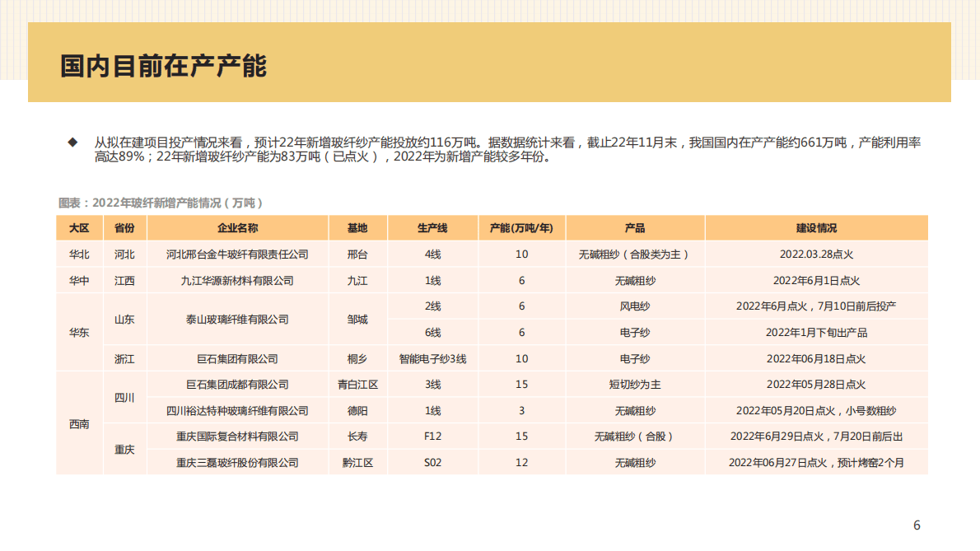Click the 基地 column header
The width and height of the screenshot is (980, 551).
(x=357, y=228)
